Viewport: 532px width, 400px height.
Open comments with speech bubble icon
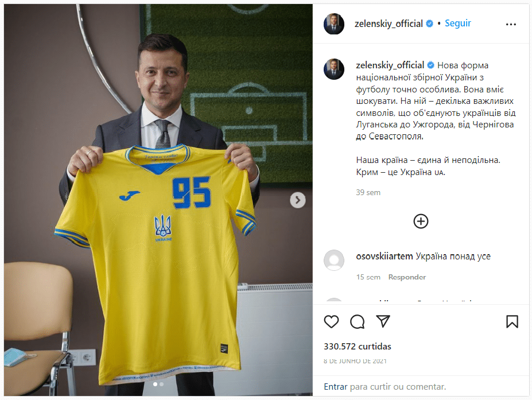pos(358,321)
